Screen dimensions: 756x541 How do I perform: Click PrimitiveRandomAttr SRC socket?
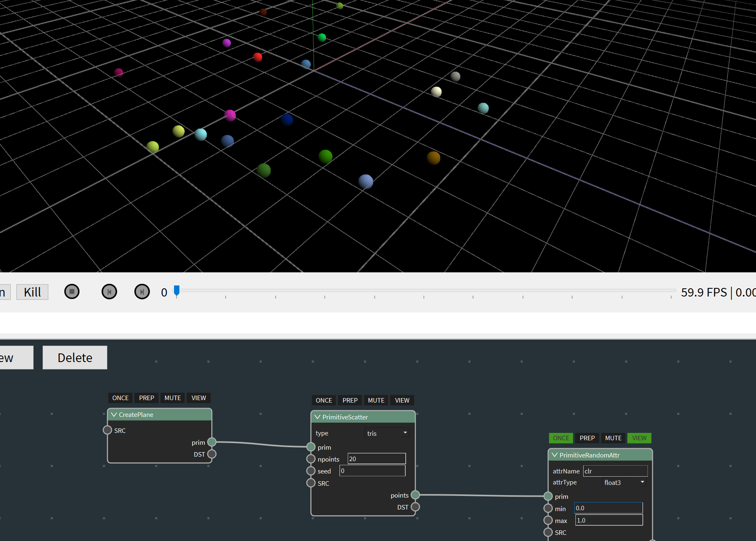pyautogui.click(x=548, y=532)
